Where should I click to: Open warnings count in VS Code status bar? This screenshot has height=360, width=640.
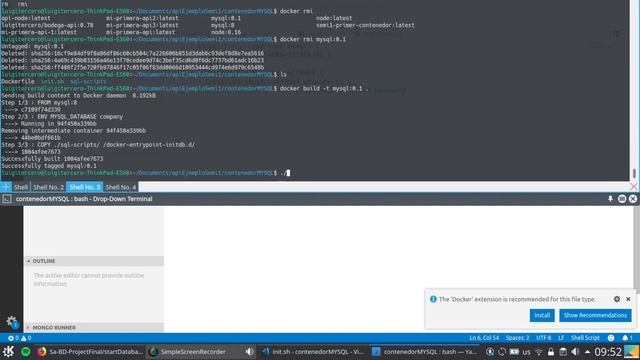pyautogui.click(x=26, y=338)
